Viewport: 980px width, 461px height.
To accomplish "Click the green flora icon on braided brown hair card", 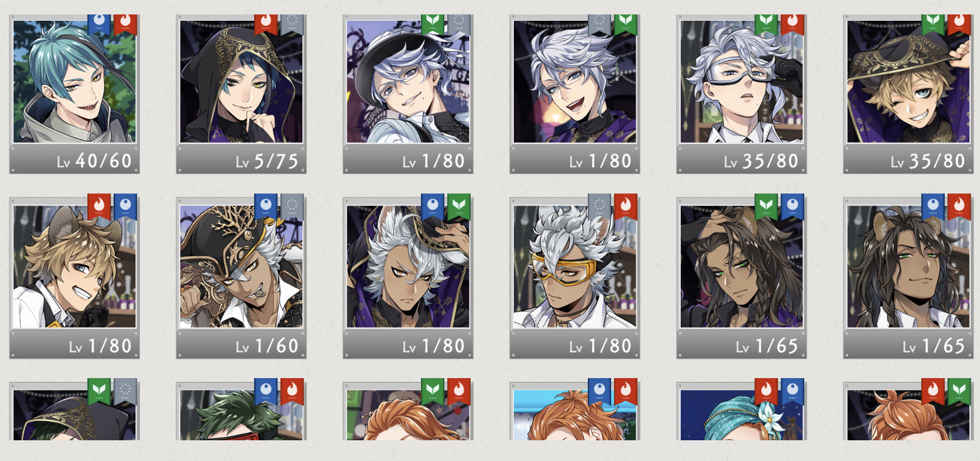I will click(x=767, y=206).
